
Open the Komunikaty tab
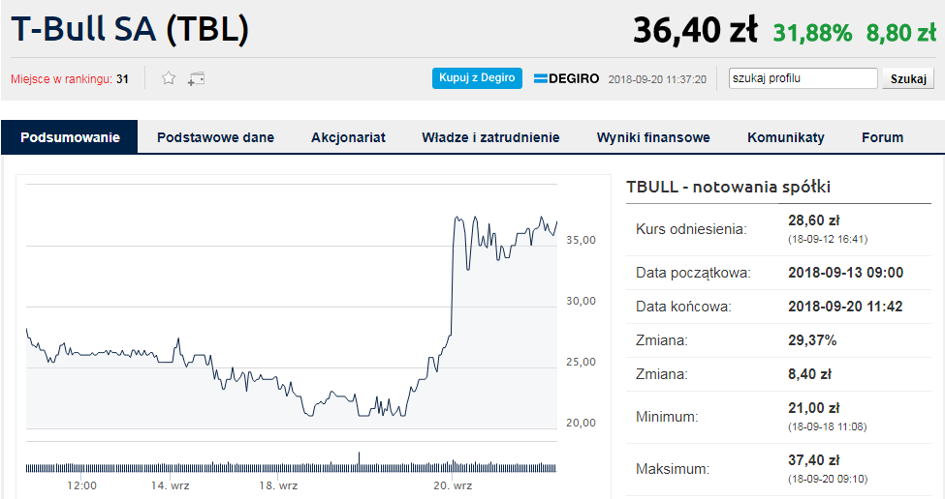(786, 138)
